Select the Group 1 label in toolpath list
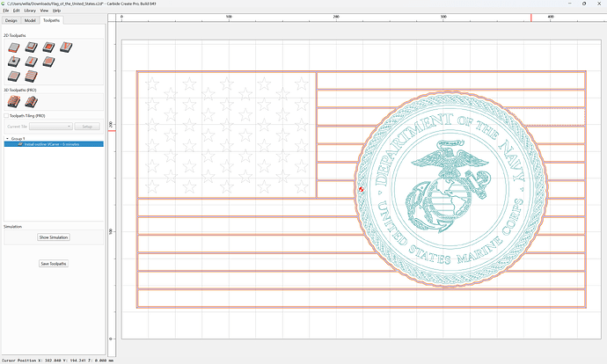The height and width of the screenshot is (364, 607). pyautogui.click(x=18, y=139)
